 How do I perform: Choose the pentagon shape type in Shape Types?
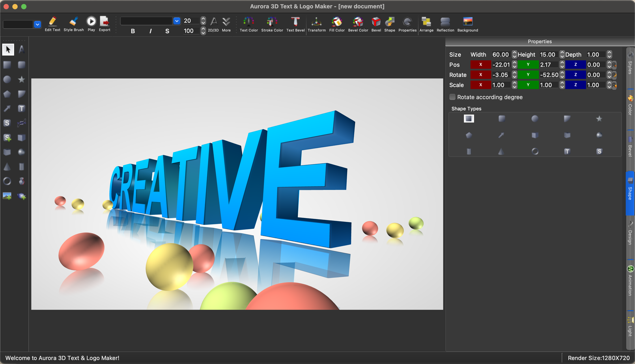(x=469, y=135)
